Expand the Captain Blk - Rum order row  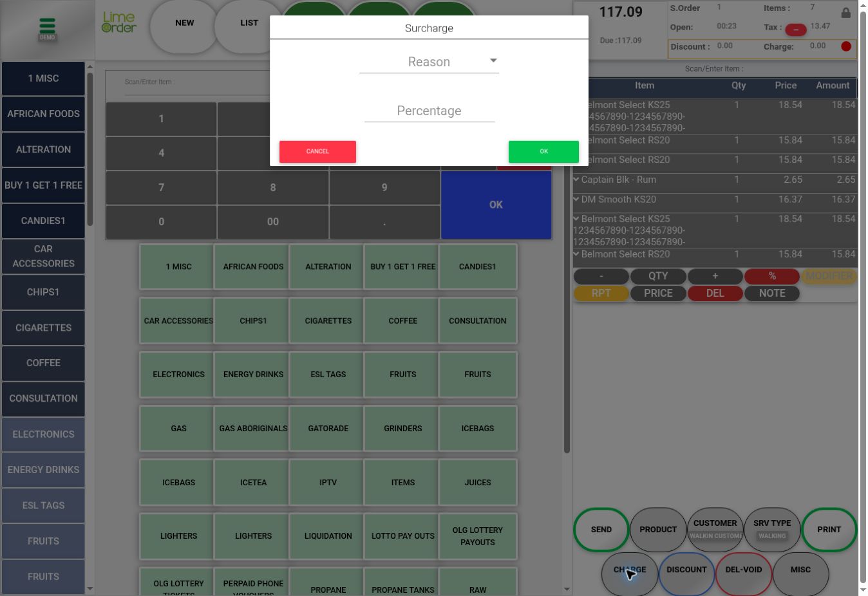(576, 180)
